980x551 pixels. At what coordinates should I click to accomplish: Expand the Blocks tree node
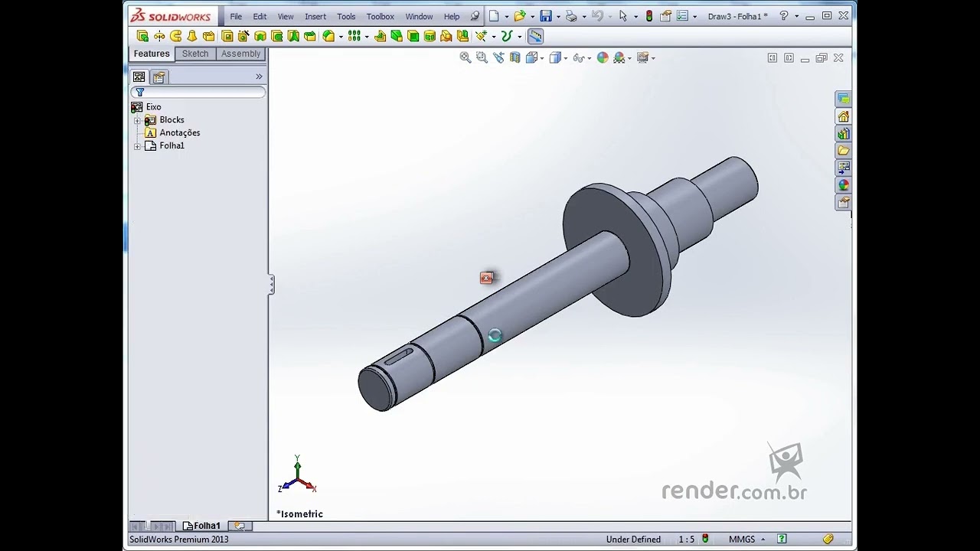pyautogui.click(x=137, y=120)
